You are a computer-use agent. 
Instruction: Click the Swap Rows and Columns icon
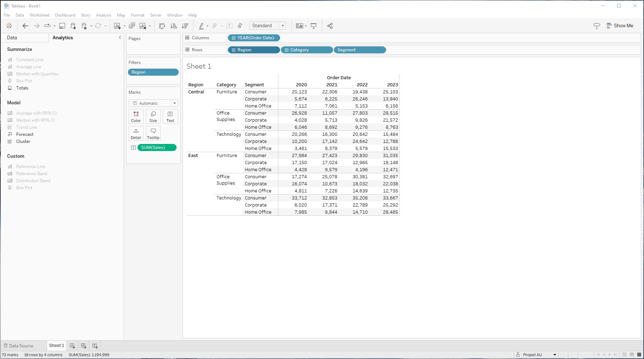pyautogui.click(x=162, y=26)
